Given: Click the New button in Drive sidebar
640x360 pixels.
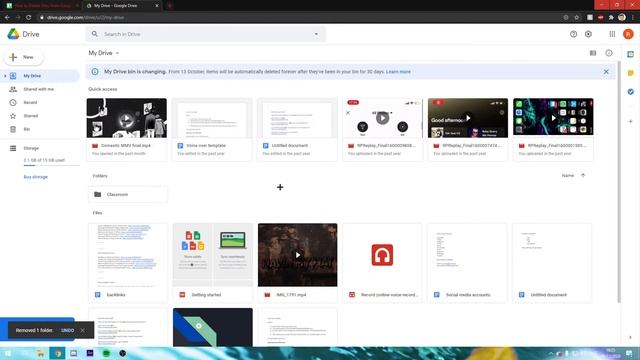Looking at the screenshot, I should pyautogui.click(x=24, y=57).
